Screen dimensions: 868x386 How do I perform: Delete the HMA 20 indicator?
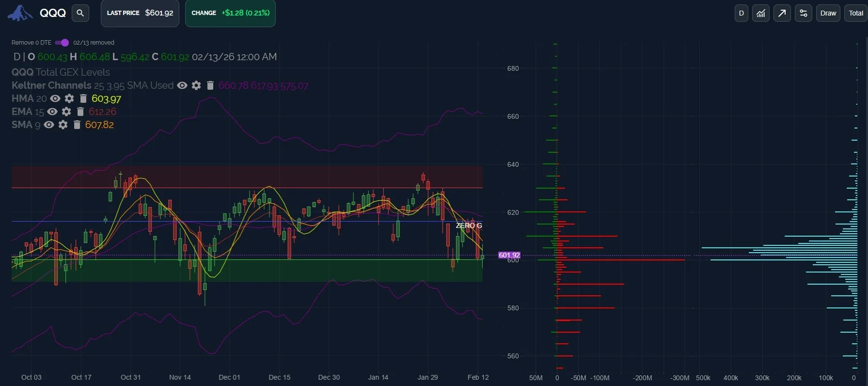pos(83,98)
